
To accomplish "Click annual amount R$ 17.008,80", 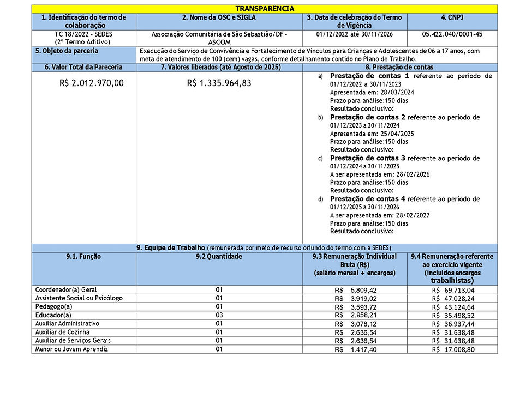I will (453, 350).
